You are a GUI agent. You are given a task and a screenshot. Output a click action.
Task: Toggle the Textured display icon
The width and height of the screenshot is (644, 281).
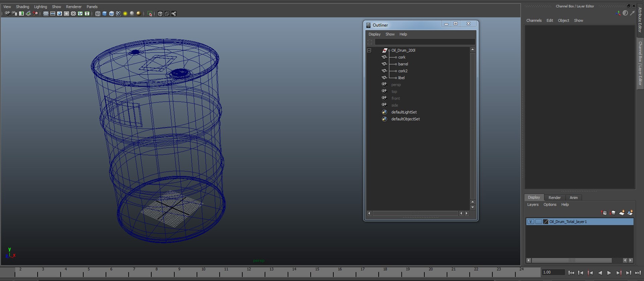coord(118,13)
